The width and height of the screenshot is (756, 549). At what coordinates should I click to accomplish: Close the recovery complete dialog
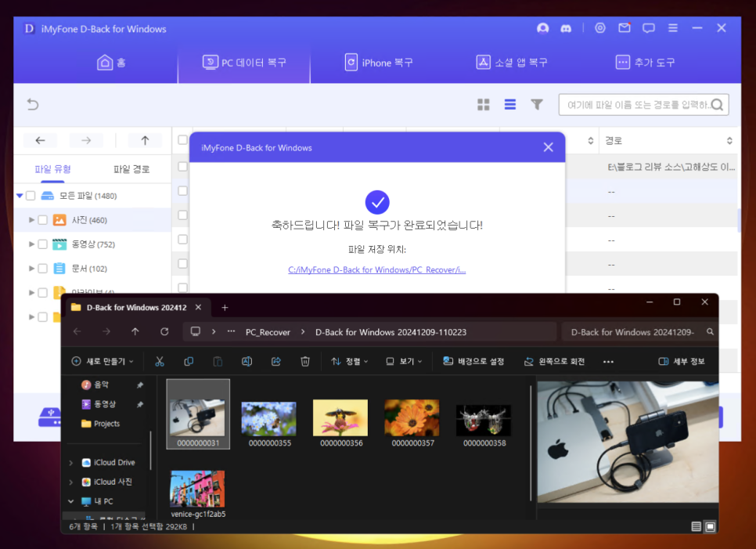tap(548, 147)
